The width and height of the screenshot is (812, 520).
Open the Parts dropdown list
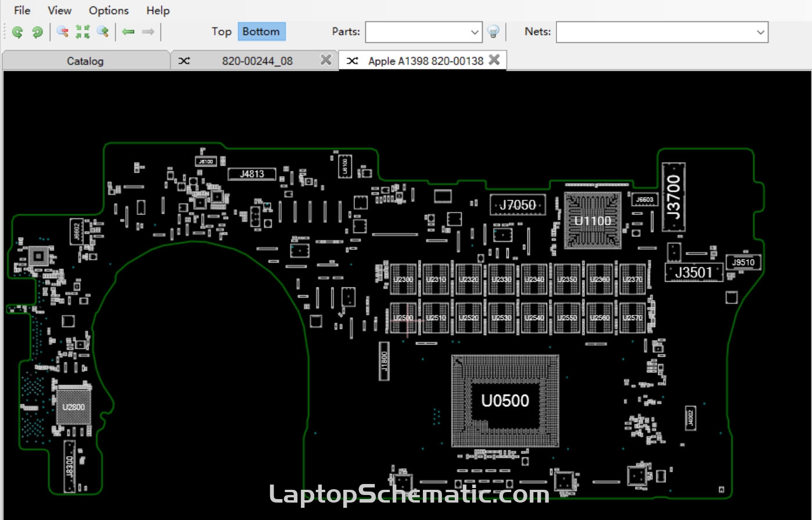(475, 33)
